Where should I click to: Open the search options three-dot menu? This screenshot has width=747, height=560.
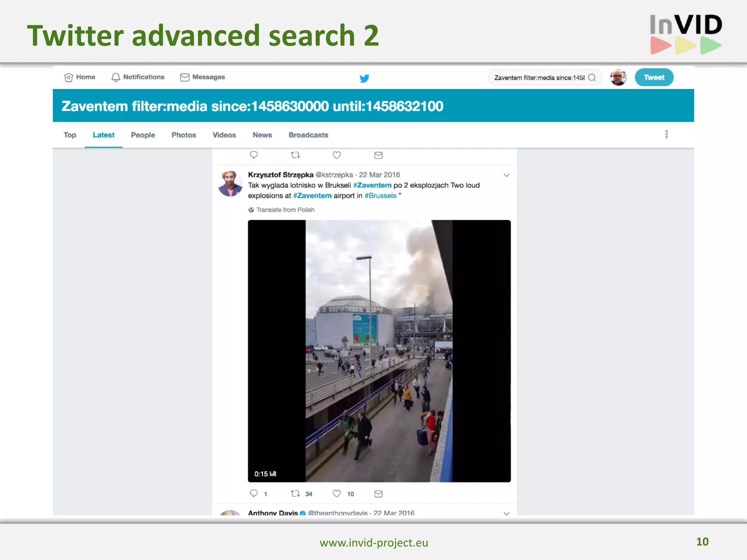(667, 134)
